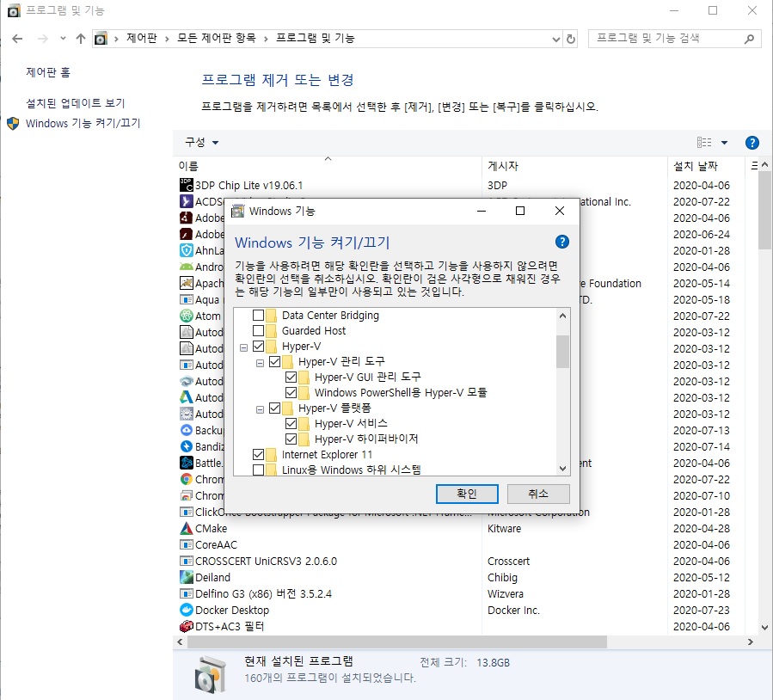Click the 확인 button in Windows 기능

click(x=467, y=494)
